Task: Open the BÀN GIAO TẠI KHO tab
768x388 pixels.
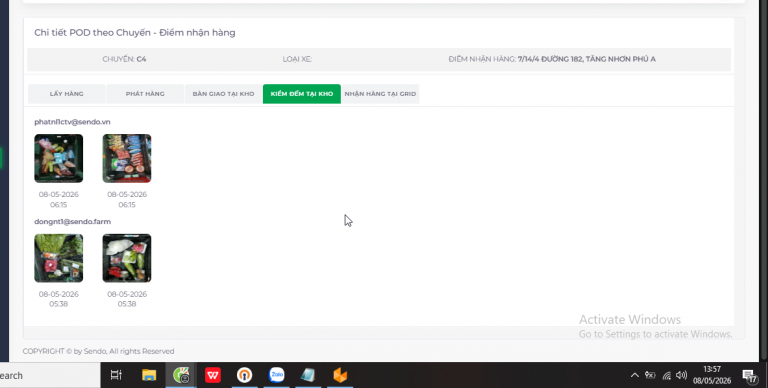Action: pos(223,94)
